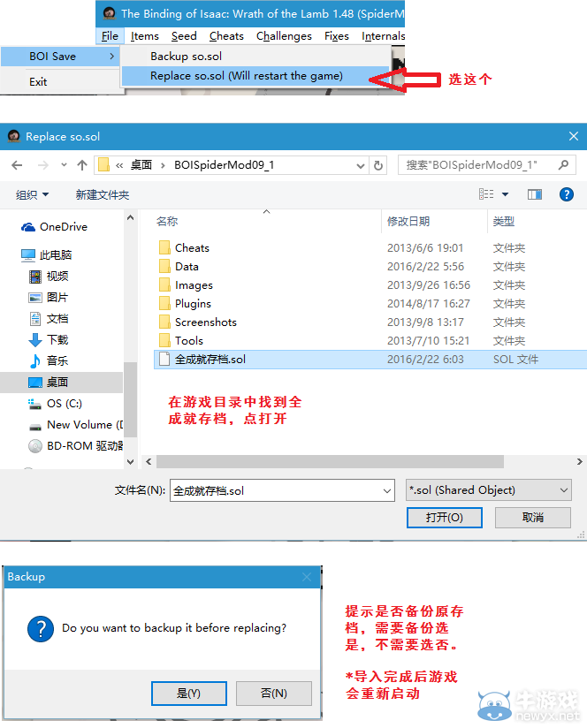This screenshot has width=587, height=728.
Task: Click navigation pane scroll up arrow
Action: pos(131,217)
